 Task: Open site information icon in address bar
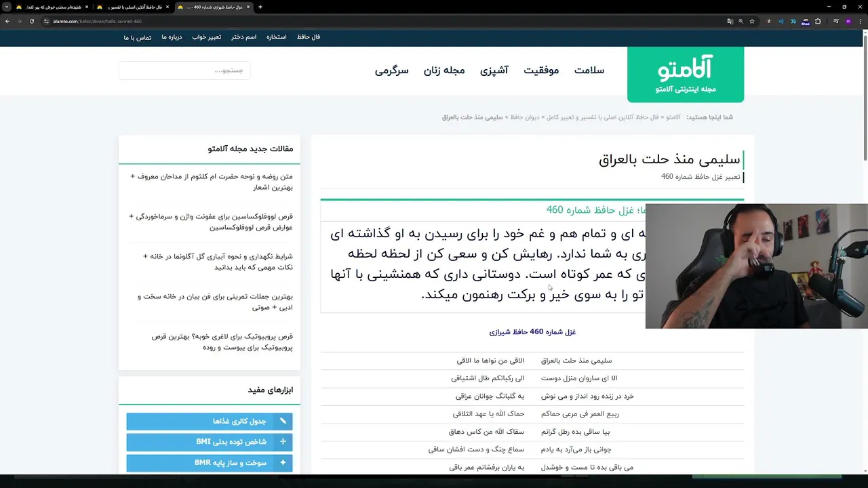coord(46,21)
